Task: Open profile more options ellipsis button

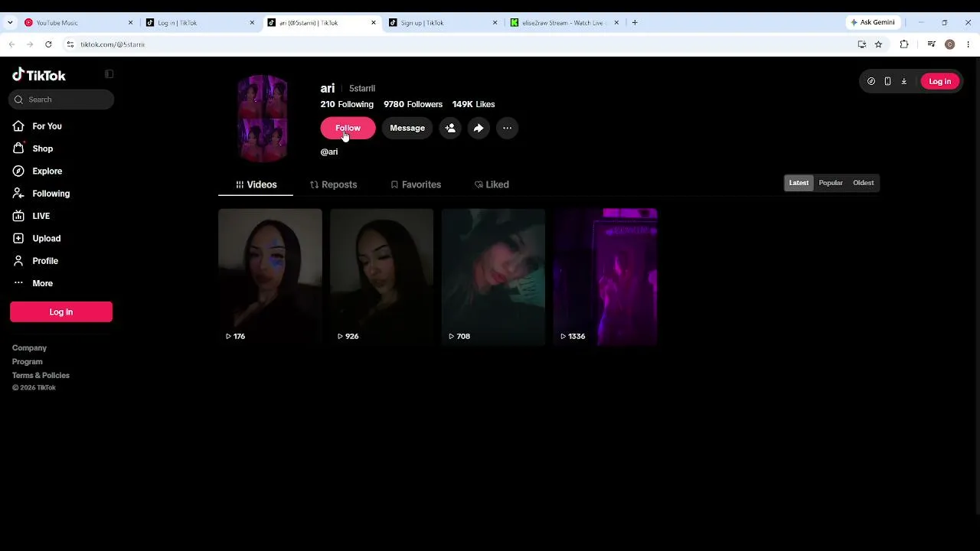Action: pyautogui.click(x=507, y=128)
